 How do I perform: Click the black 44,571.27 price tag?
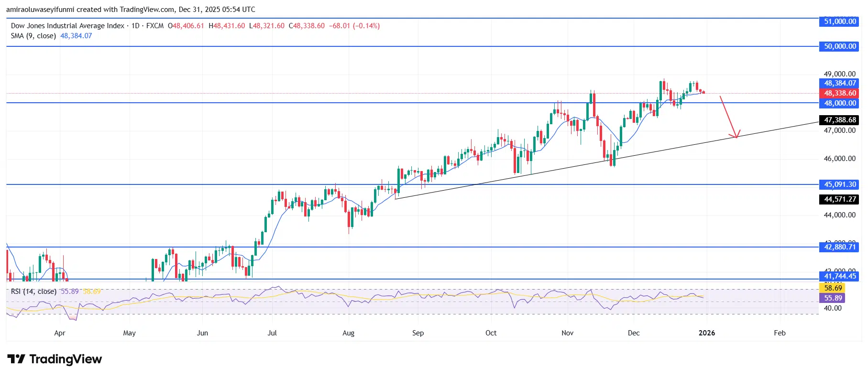[x=840, y=199]
